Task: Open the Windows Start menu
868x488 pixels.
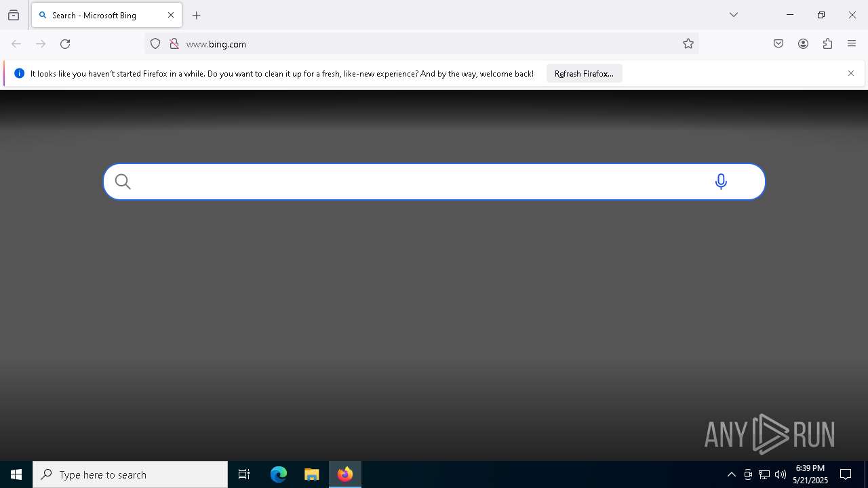Action: pyautogui.click(x=16, y=474)
